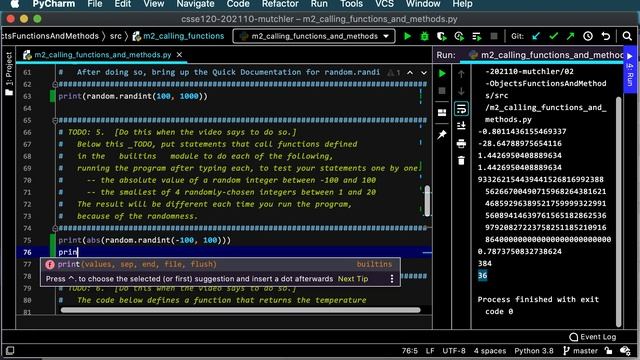Open the VCS menu

tap(384, 4)
